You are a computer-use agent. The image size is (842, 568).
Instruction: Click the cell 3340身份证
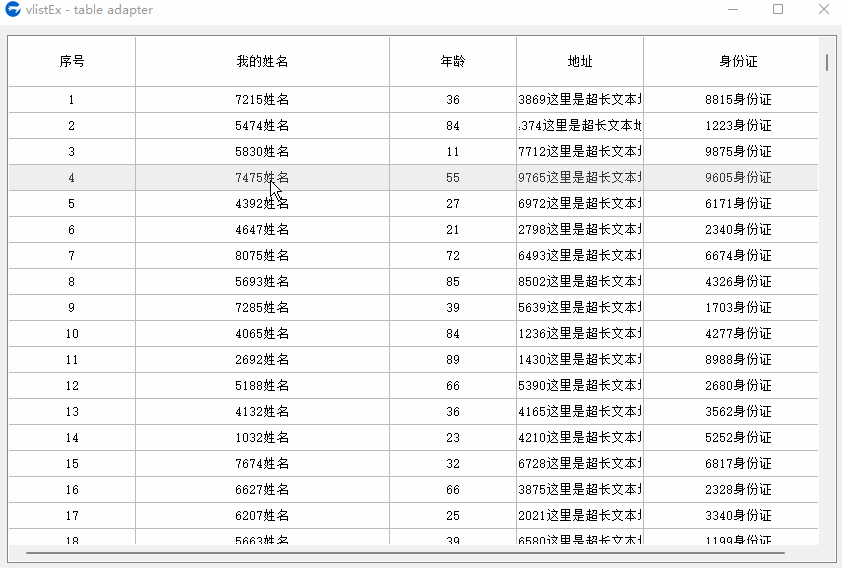[x=731, y=515]
